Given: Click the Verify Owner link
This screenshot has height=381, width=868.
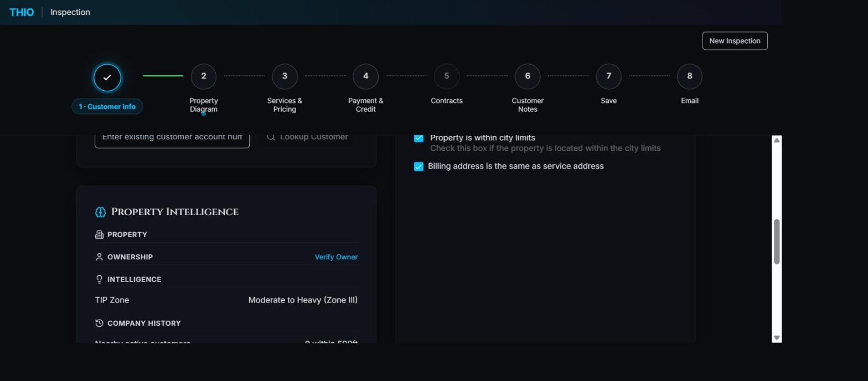Looking at the screenshot, I should (336, 257).
